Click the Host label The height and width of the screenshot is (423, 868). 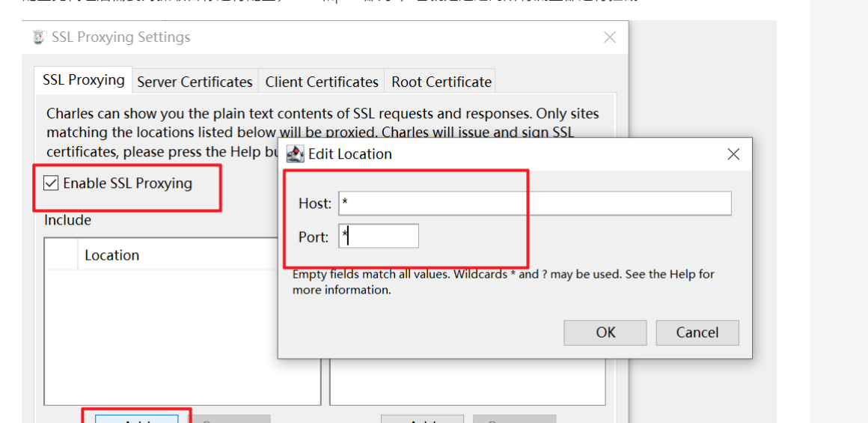314,204
